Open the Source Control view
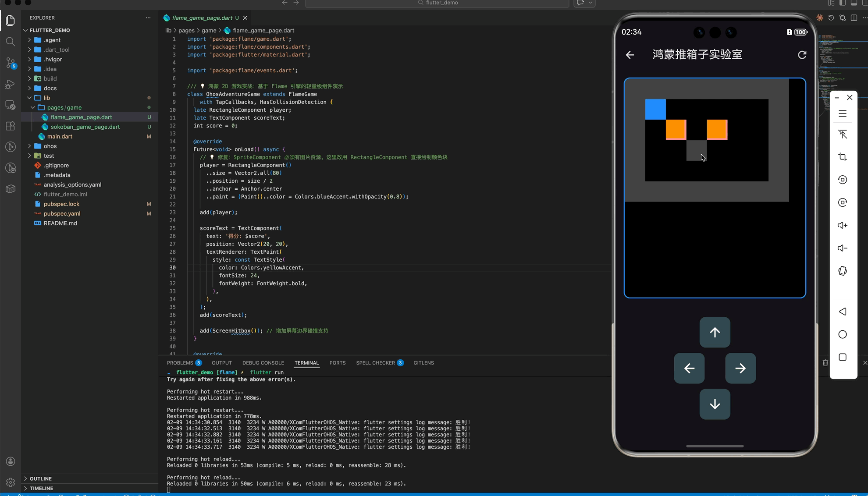The width and height of the screenshot is (868, 496). [x=11, y=63]
